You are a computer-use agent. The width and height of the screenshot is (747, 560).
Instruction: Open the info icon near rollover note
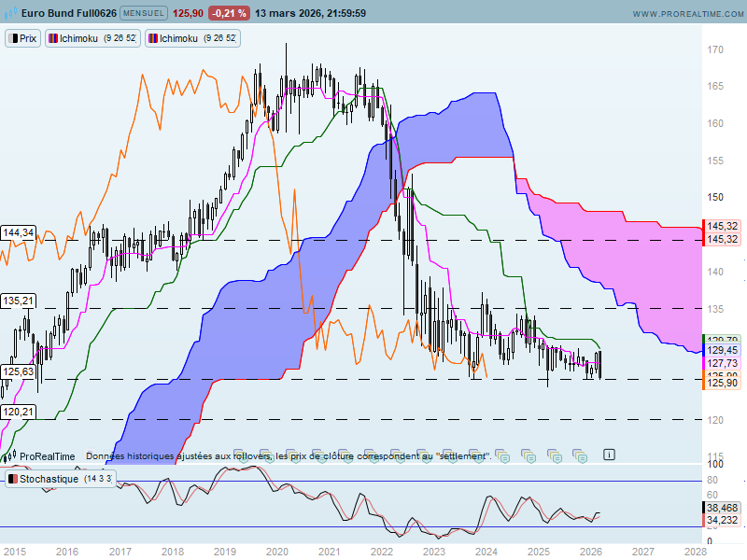point(609,455)
